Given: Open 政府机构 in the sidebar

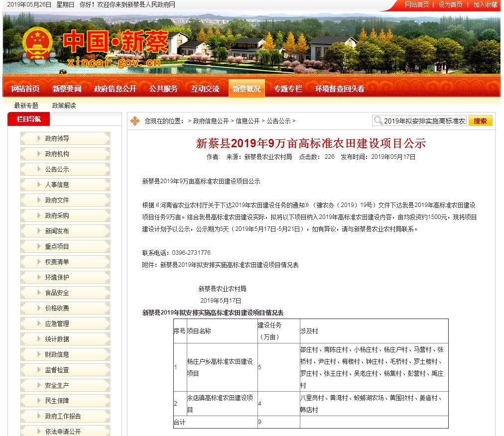Looking at the screenshot, I should [65, 154].
